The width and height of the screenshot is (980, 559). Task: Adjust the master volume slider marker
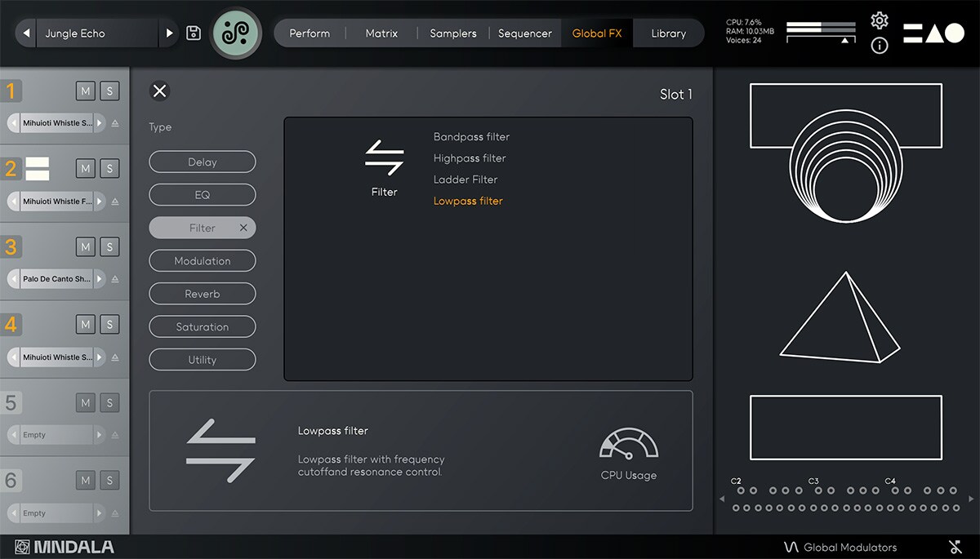(845, 39)
